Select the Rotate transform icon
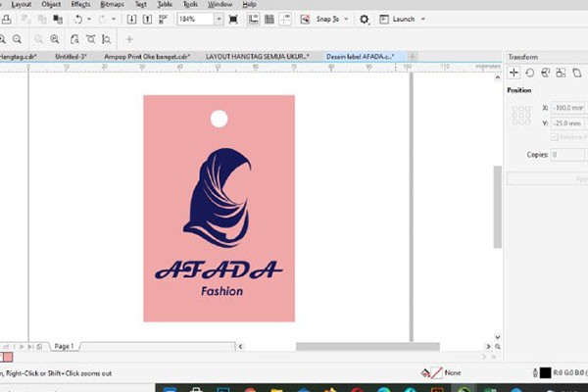The width and height of the screenshot is (588, 392). [529, 73]
